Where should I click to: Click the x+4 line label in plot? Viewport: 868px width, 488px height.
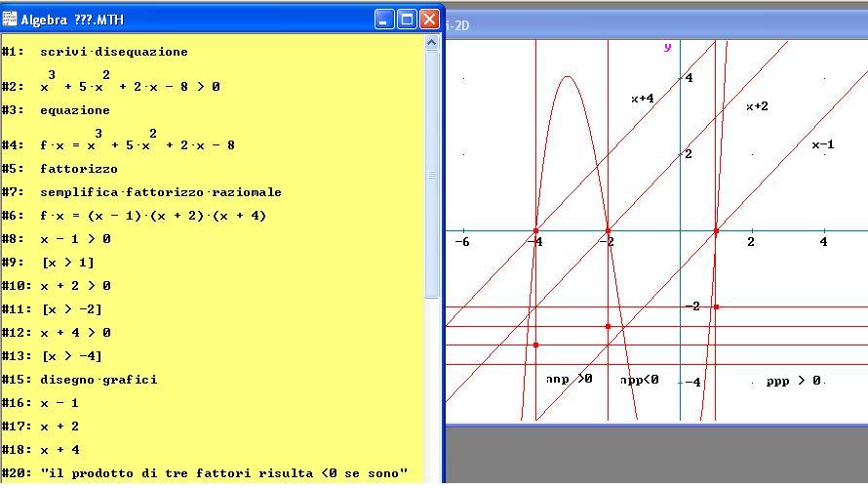[x=642, y=99]
